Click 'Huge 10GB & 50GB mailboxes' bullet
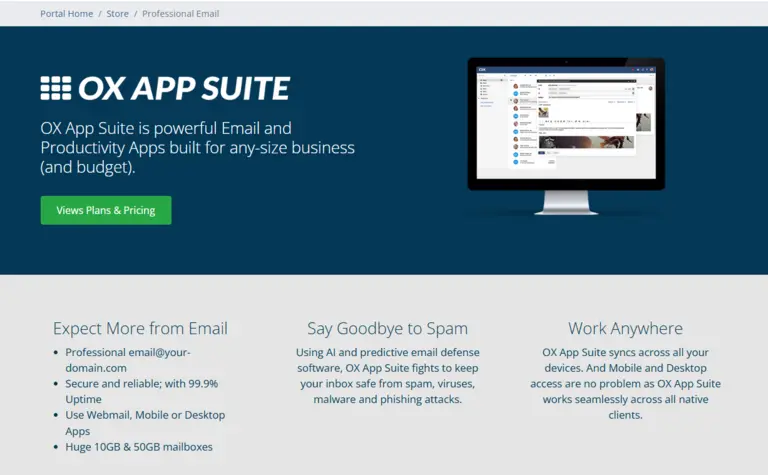 [x=139, y=447]
